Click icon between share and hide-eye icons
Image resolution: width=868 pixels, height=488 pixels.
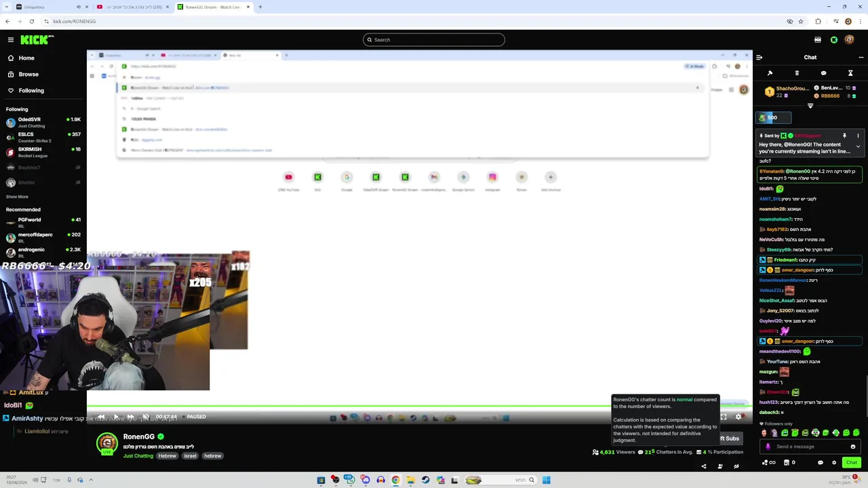[x=720, y=466]
